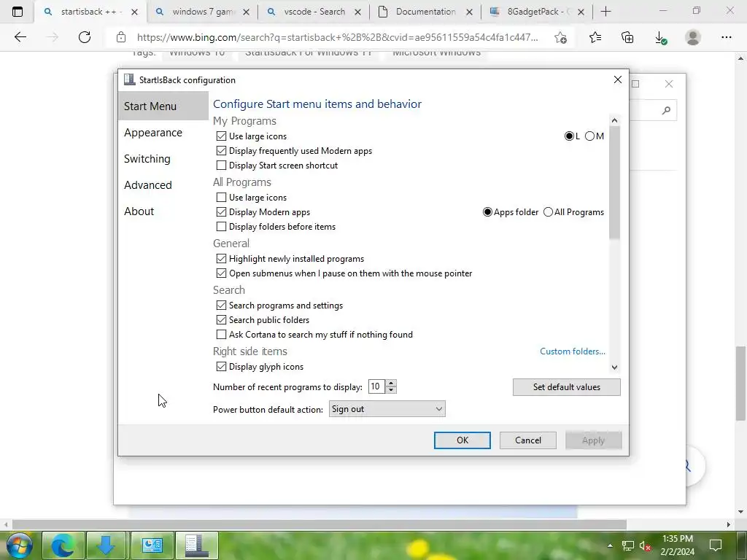747x560 pixels.
Task: Switch to the Documentation browser tab
Action: (425, 12)
